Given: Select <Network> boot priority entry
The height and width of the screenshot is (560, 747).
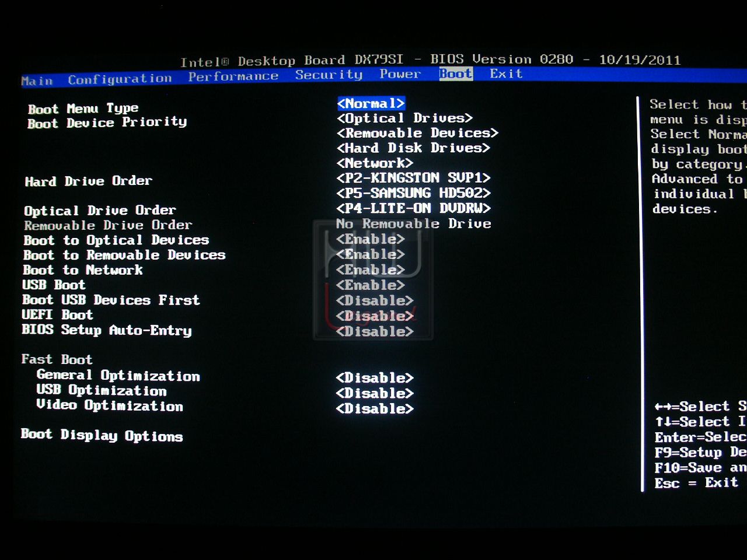Looking at the screenshot, I should 375,163.
